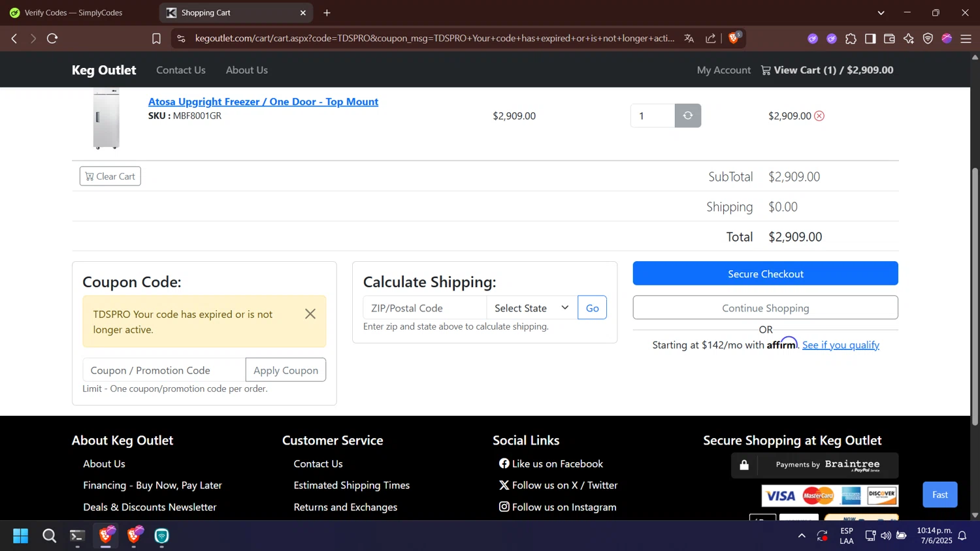Click the freezer product thumbnail
The width and height of the screenshot is (980, 551).
pyautogui.click(x=106, y=119)
